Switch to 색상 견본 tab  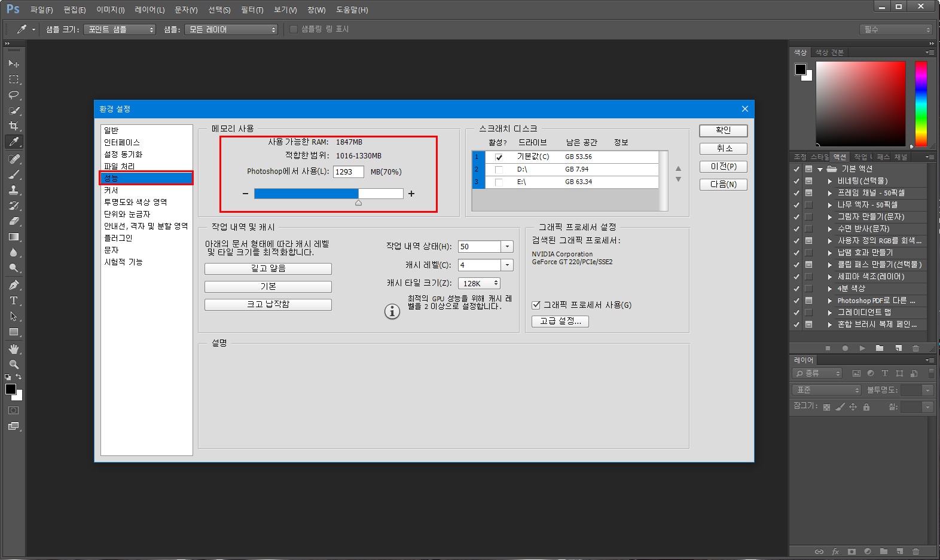[x=829, y=53]
